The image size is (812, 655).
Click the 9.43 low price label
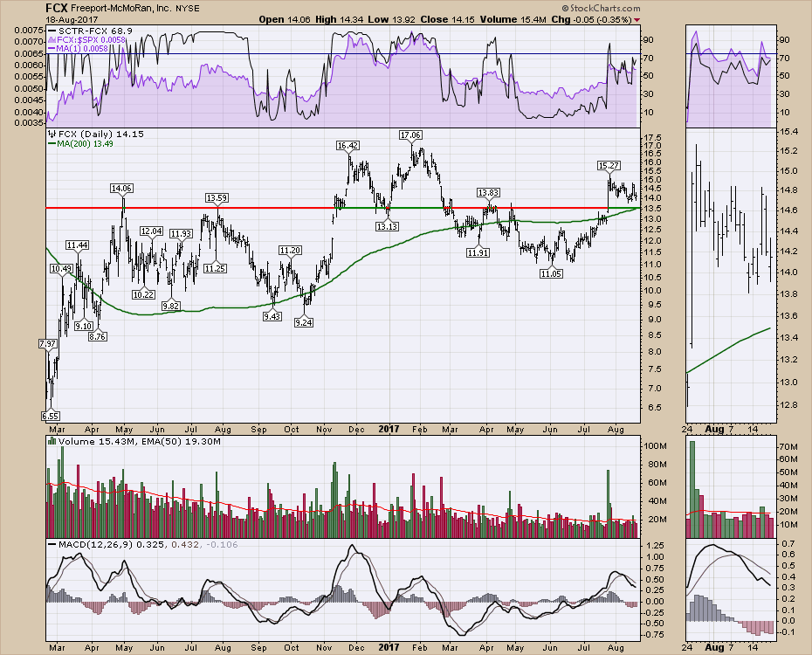[272, 316]
